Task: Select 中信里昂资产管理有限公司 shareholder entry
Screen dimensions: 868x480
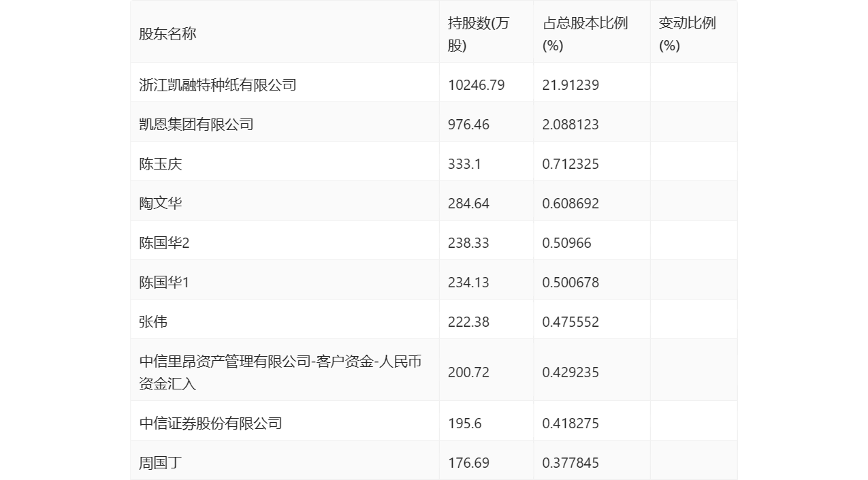Action: 280,372
